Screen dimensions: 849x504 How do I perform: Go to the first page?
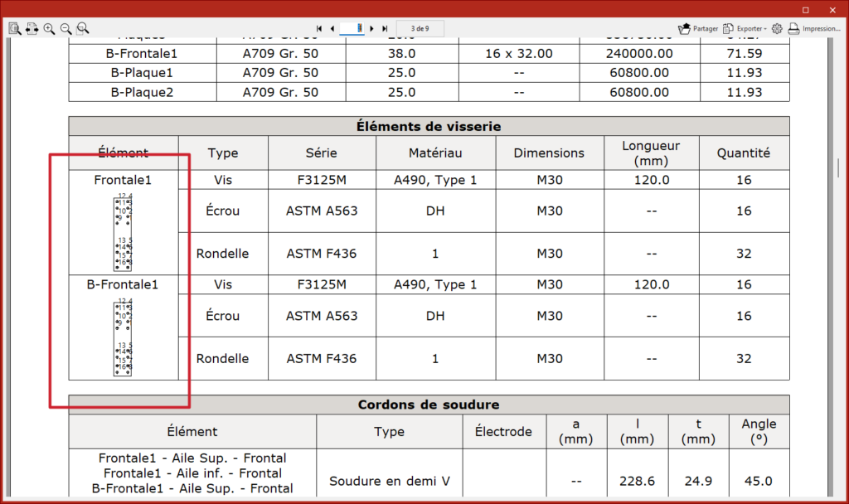point(319,29)
